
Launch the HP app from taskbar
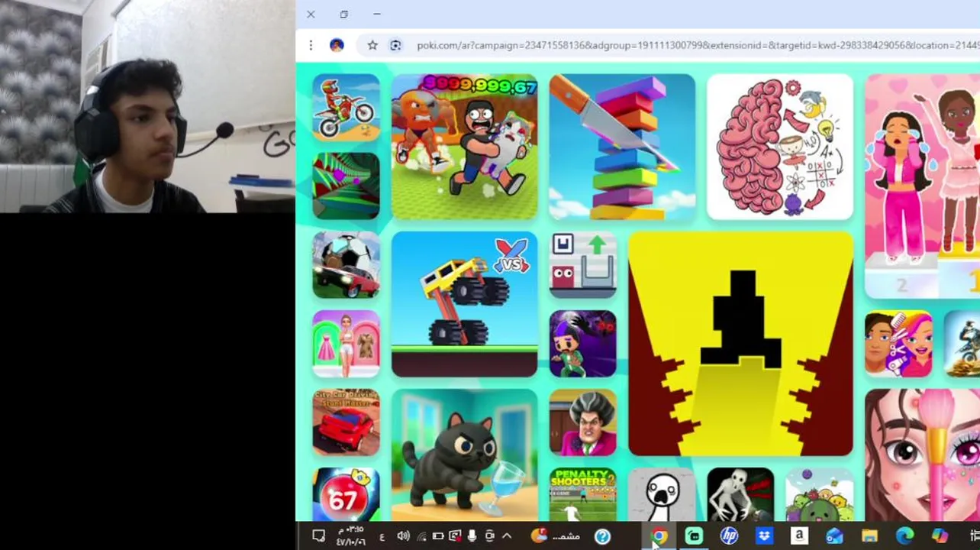[x=730, y=536]
